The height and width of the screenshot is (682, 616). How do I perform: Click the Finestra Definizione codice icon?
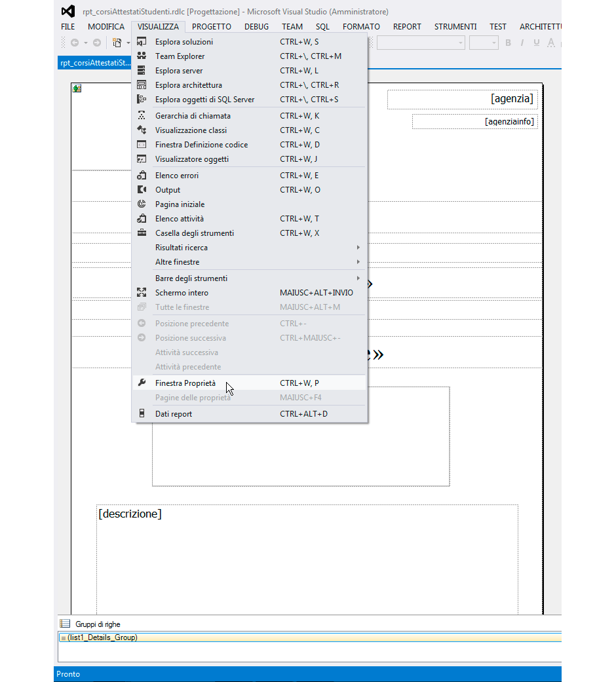coord(142,144)
